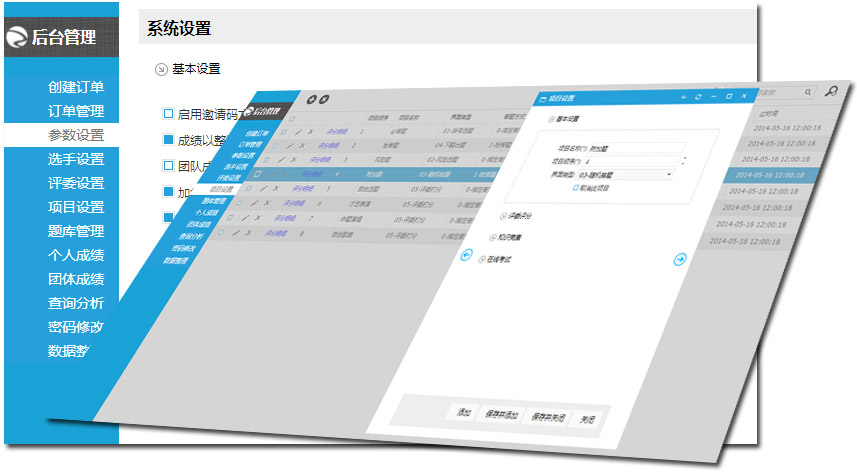Click the X delete icon in row 6
The image size is (857, 475).
pyautogui.click(x=267, y=203)
